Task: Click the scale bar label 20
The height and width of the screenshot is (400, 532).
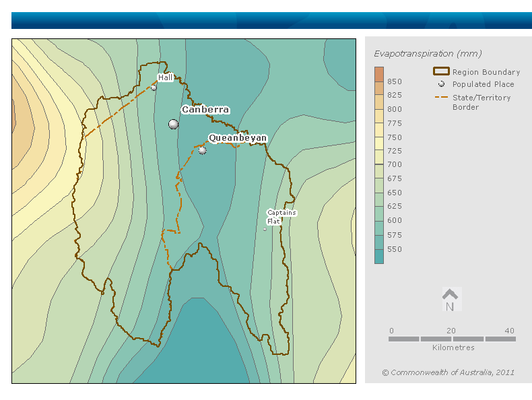Action: (451, 331)
